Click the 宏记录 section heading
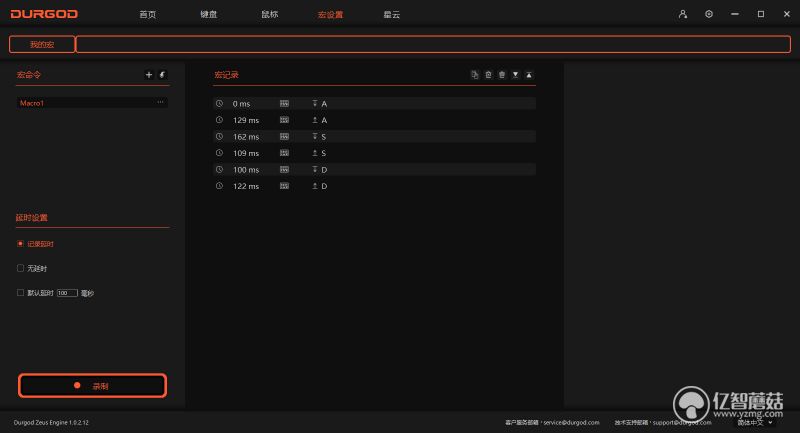Viewport: 800px width, 433px height. pyautogui.click(x=226, y=74)
